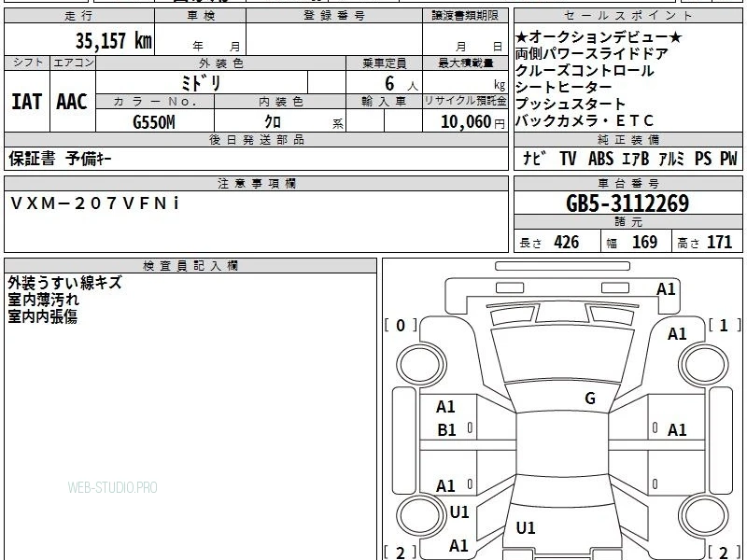Image resolution: width=747 pixels, height=560 pixels.
Task: Select the mileage value 35,157 km
Action: (113, 40)
